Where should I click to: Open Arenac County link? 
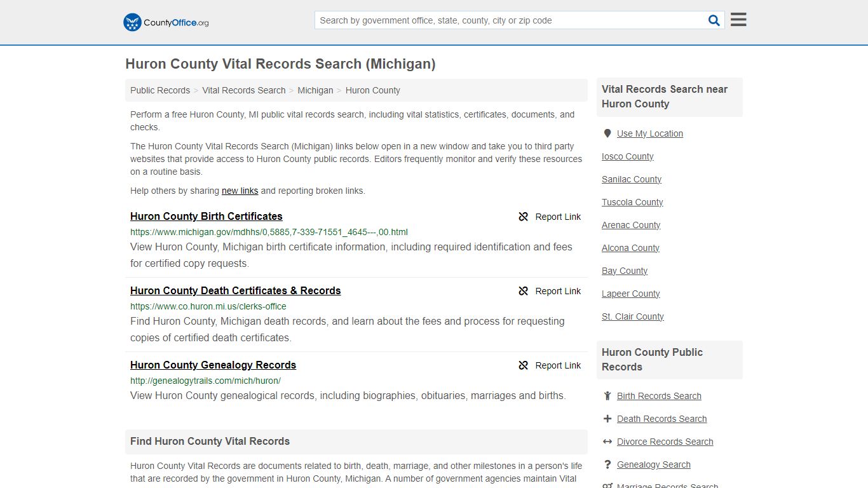pos(631,225)
